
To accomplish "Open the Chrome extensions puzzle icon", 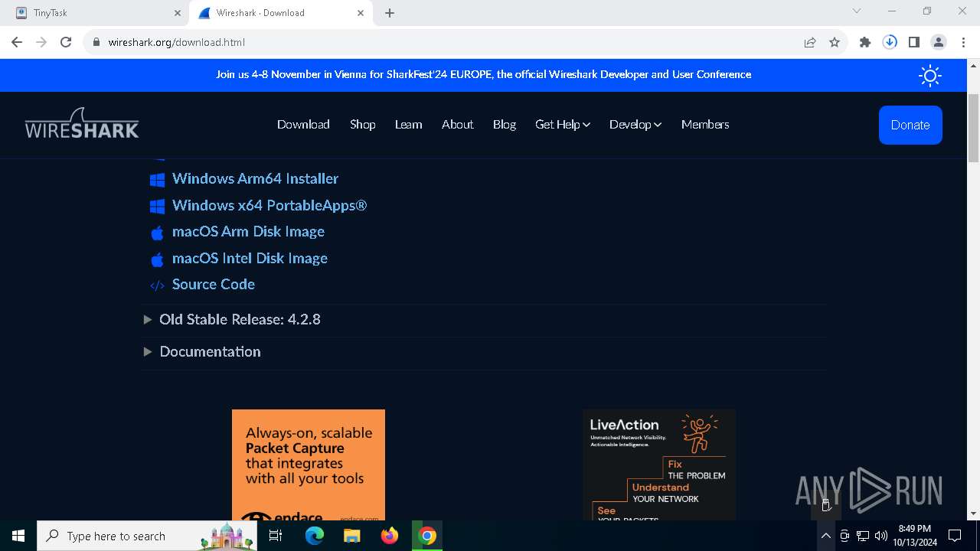I will [x=865, y=42].
